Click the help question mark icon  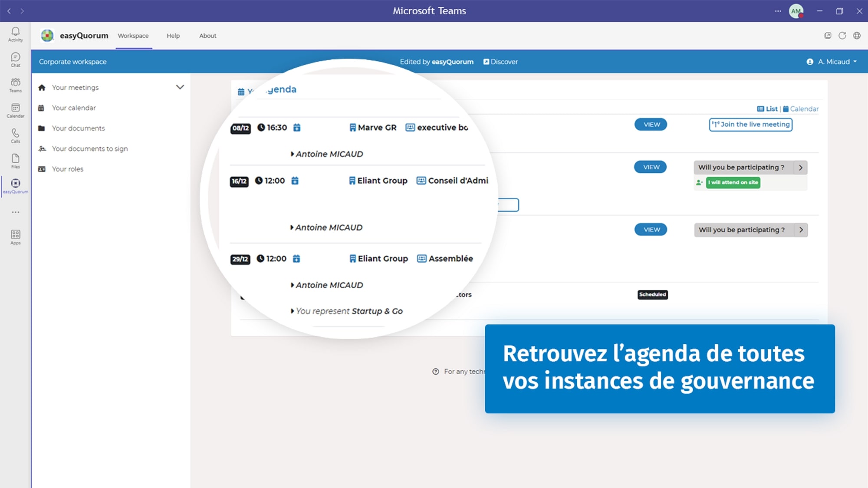[x=436, y=372]
